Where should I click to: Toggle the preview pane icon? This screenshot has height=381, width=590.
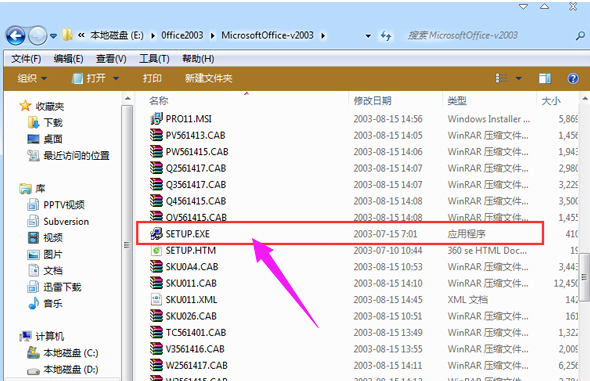coord(545,78)
